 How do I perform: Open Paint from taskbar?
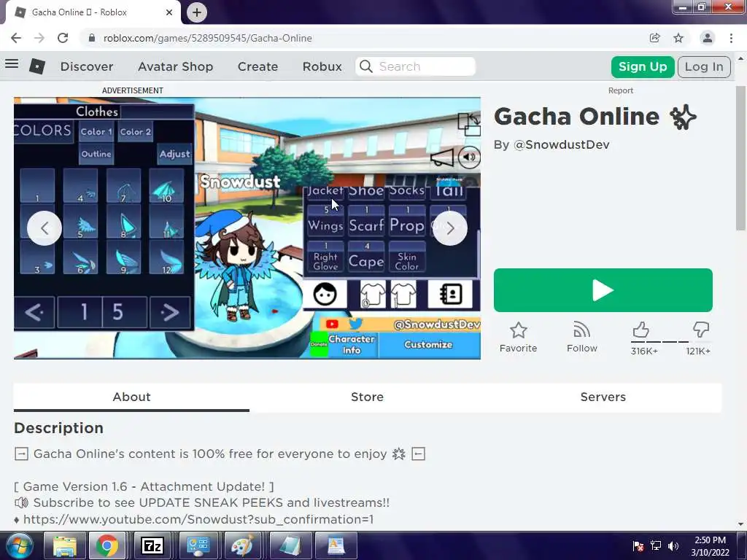[242, 545]
